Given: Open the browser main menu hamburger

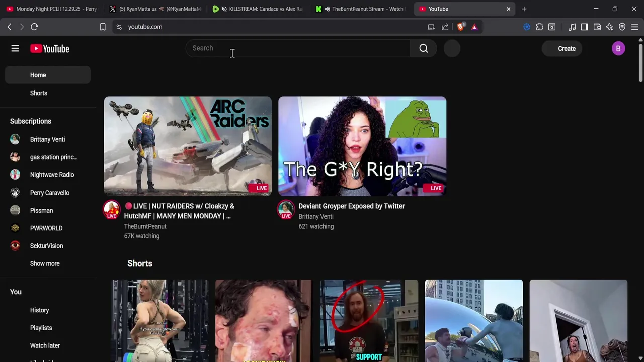Looking at the screenshot, I should 635,27.
